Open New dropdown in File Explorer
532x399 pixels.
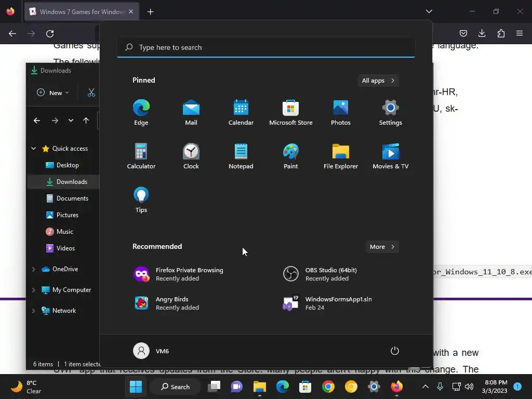pyautogui.click(x=53, y=92)
